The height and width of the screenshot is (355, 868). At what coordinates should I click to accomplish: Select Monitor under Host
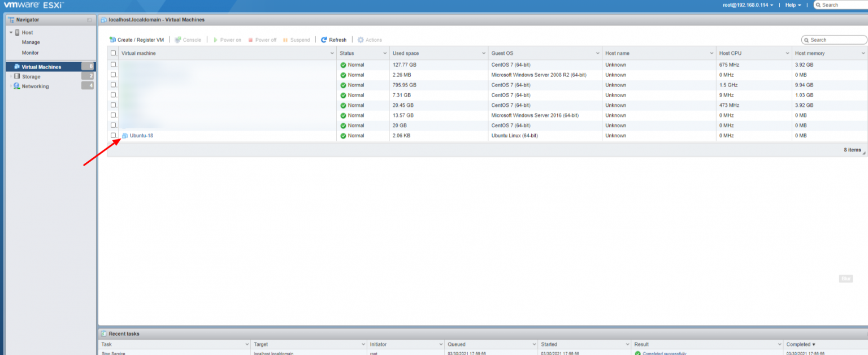pos(30,53)
